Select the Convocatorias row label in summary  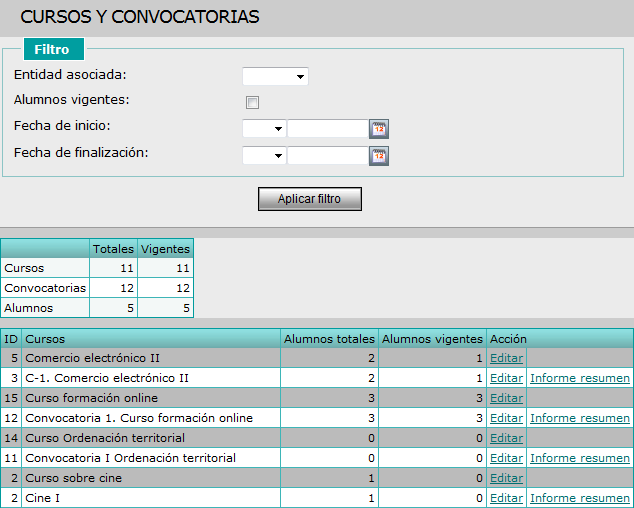[45, 288]
